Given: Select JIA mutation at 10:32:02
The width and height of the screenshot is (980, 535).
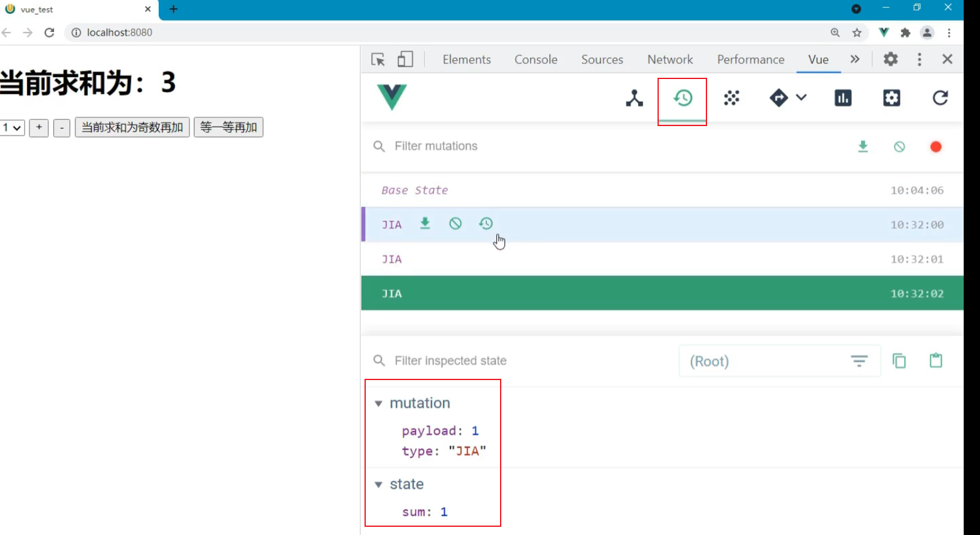Looking at the screenshot, I should tap(663, 293).
